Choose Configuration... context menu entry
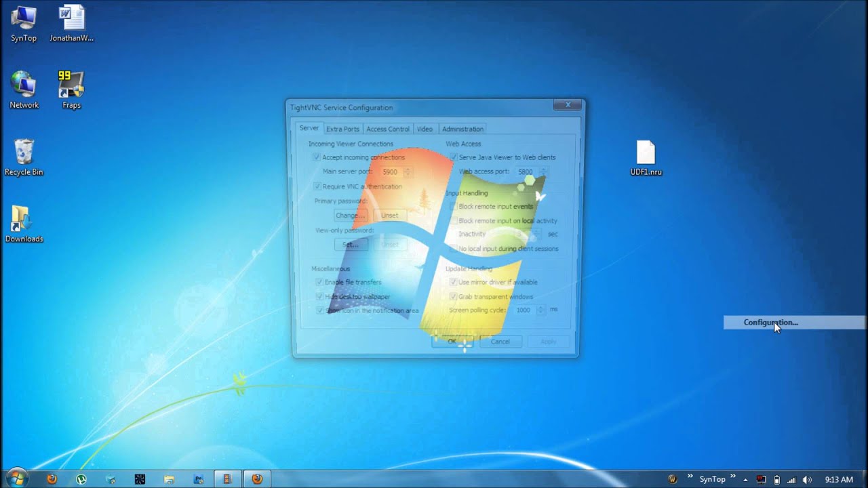The image size is (868, 488). click(x=794, y=323)
